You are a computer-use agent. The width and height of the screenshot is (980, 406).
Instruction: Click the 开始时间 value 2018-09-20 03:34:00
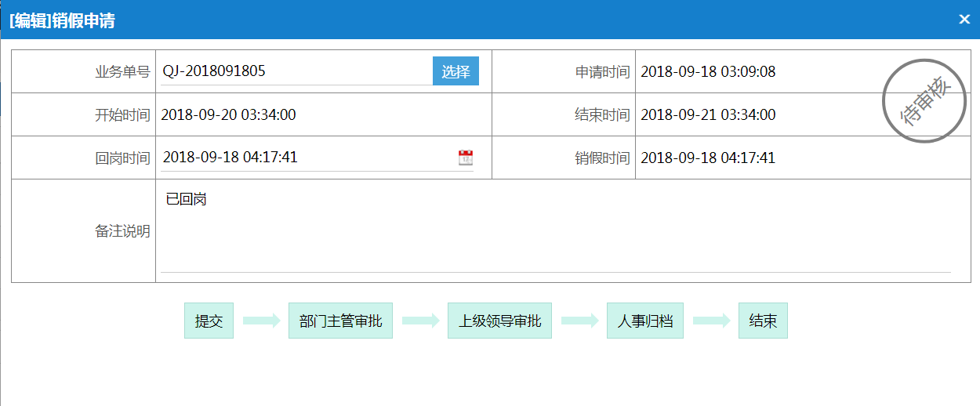(x=228, y=115)
